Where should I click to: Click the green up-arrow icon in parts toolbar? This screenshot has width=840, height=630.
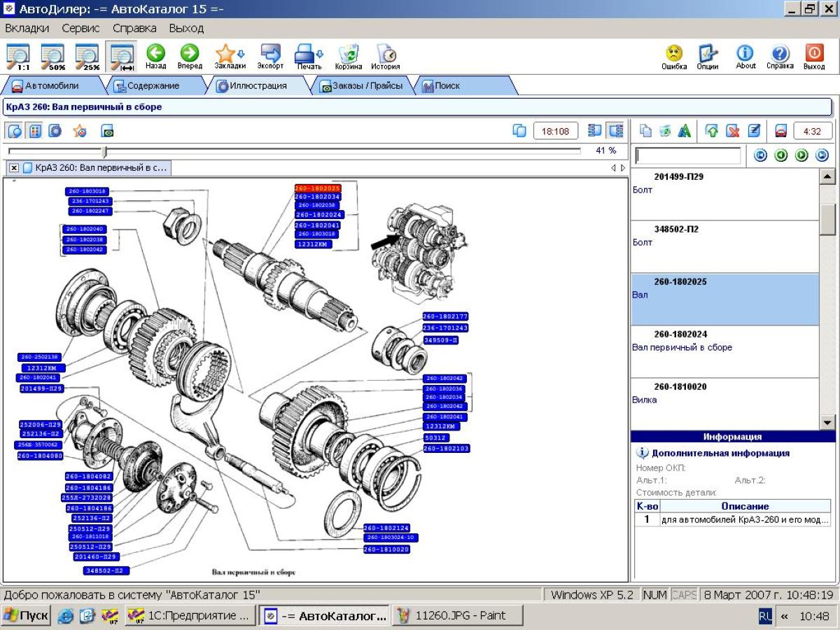(713, 131)
